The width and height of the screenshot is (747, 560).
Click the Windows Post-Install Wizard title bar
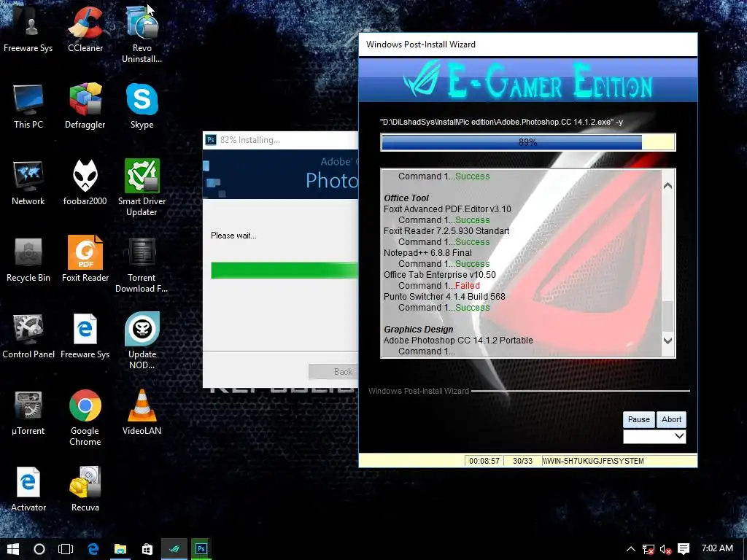coord(528,44)
